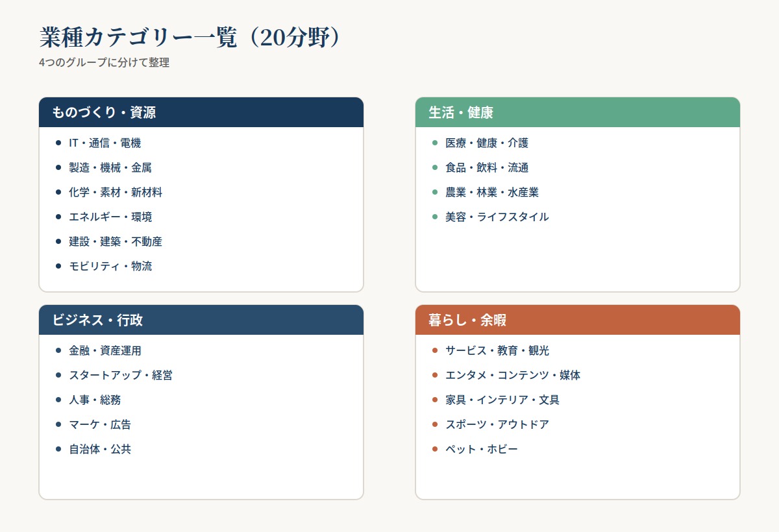Click the ビジネス・行政 header bar

click(201, 320)
